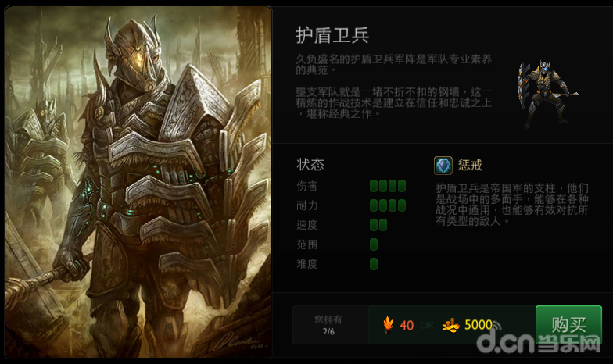Click the skill description paragraph text
The height and width of the screenshot is (364, 613).
[511, 205]
